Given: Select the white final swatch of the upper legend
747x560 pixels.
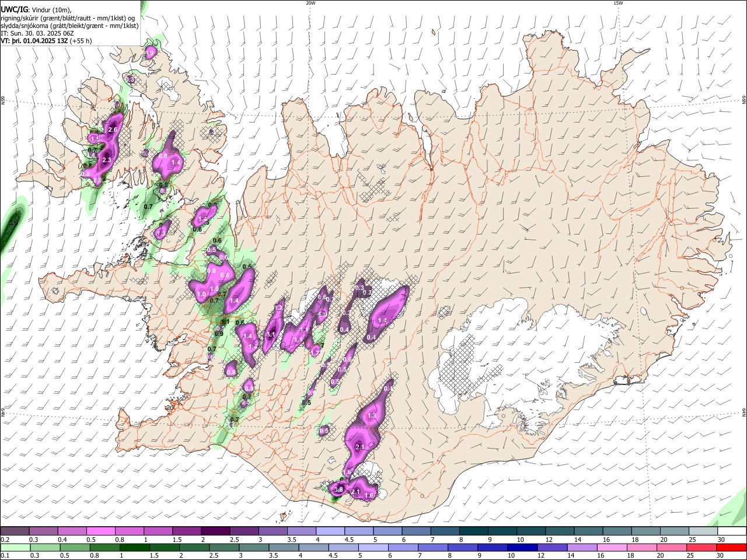Looking at the screenshot, I should [x=731, y=531].
